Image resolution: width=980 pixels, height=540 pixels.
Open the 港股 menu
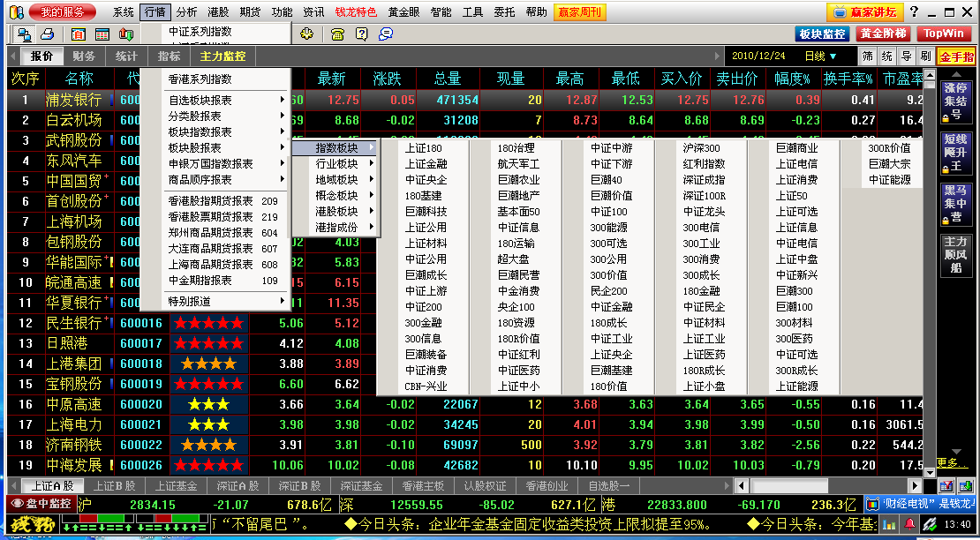(x=218, y=11)
